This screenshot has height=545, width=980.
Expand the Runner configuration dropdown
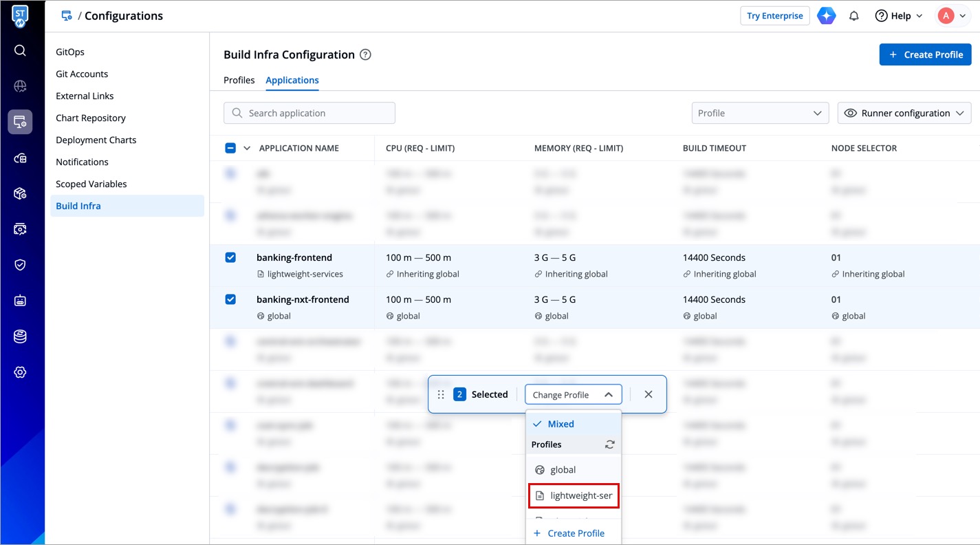click(904, 113)
